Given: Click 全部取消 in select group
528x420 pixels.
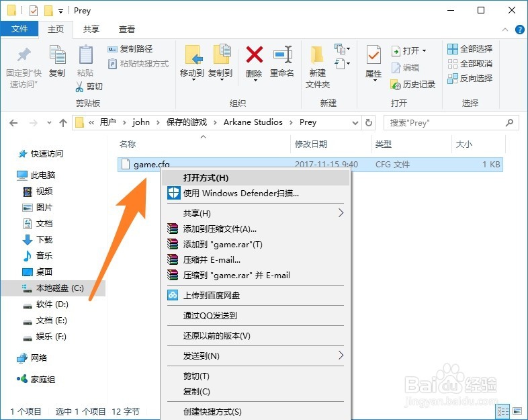Looking at the screenshot, I should [470, 64].
